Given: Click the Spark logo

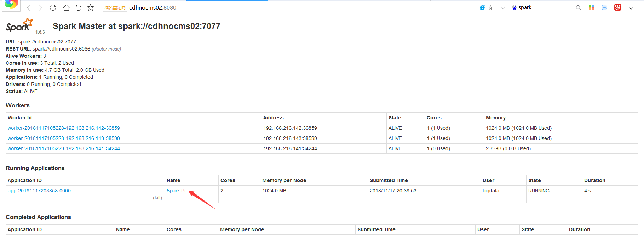Looking at the screenshot, I should coord(19,25).
